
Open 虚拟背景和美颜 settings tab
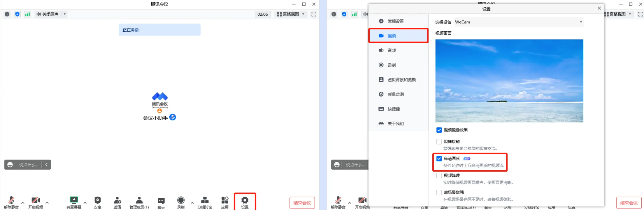(x=398, y=80)
